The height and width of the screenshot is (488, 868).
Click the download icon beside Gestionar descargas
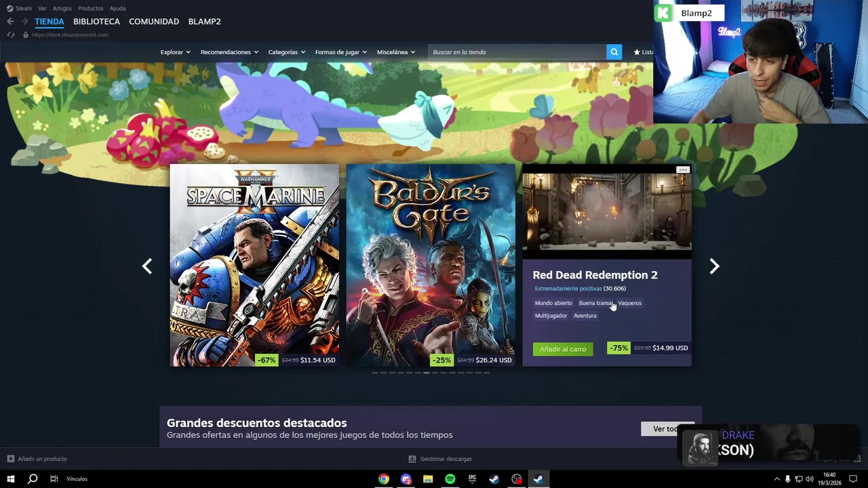tap(412, 459)
